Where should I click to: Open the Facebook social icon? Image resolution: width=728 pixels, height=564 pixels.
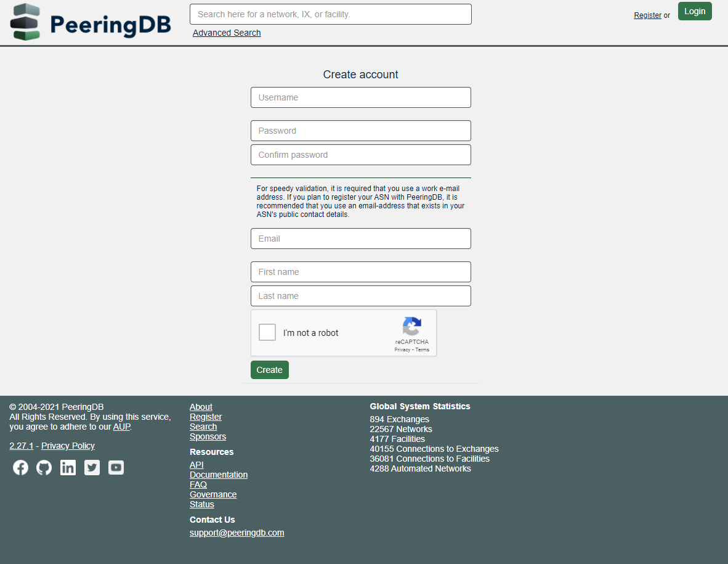click(x=20, y=468)
